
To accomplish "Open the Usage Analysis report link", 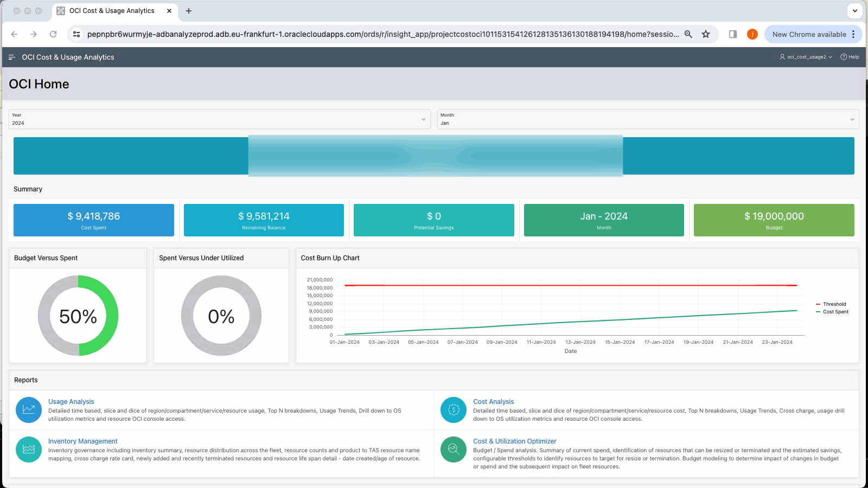I will coord(71,401).
